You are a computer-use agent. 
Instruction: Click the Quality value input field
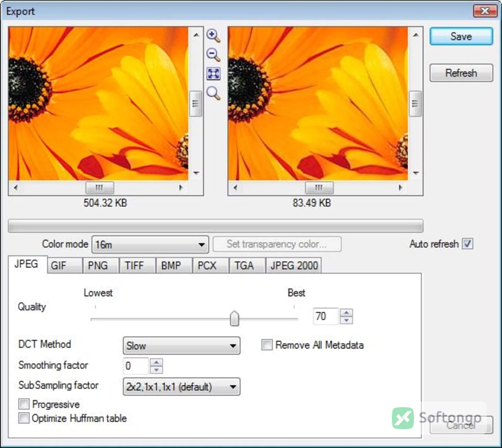[326, 316]
